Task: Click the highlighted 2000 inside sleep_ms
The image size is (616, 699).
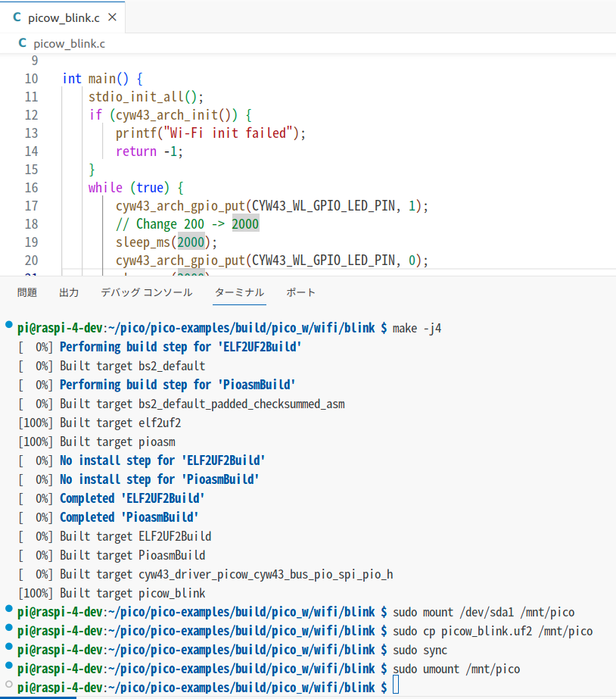Action: point(190,242)
